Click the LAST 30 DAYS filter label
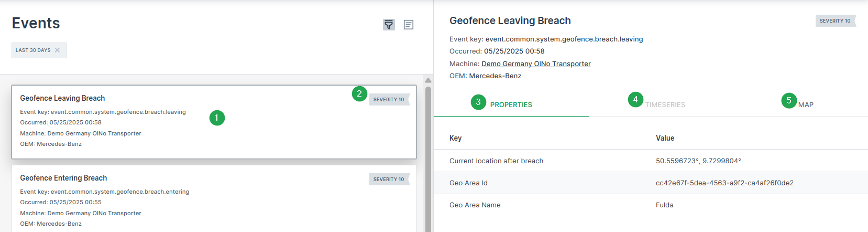Image resolution: width=868 pixels, height=232 pixels. tap(33, 50)
